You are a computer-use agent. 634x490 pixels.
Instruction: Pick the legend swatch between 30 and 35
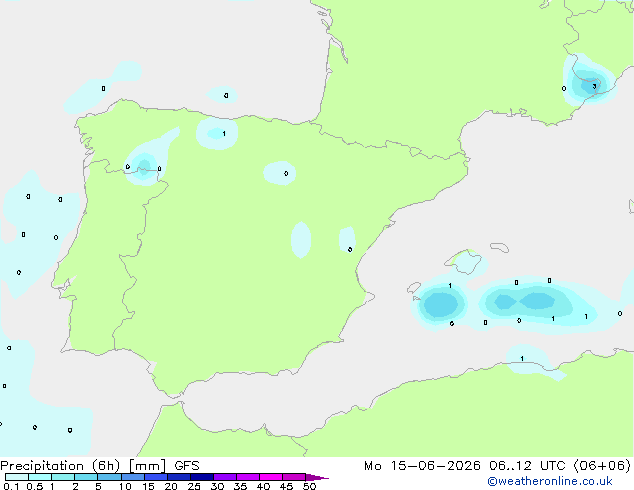[225, 477]
